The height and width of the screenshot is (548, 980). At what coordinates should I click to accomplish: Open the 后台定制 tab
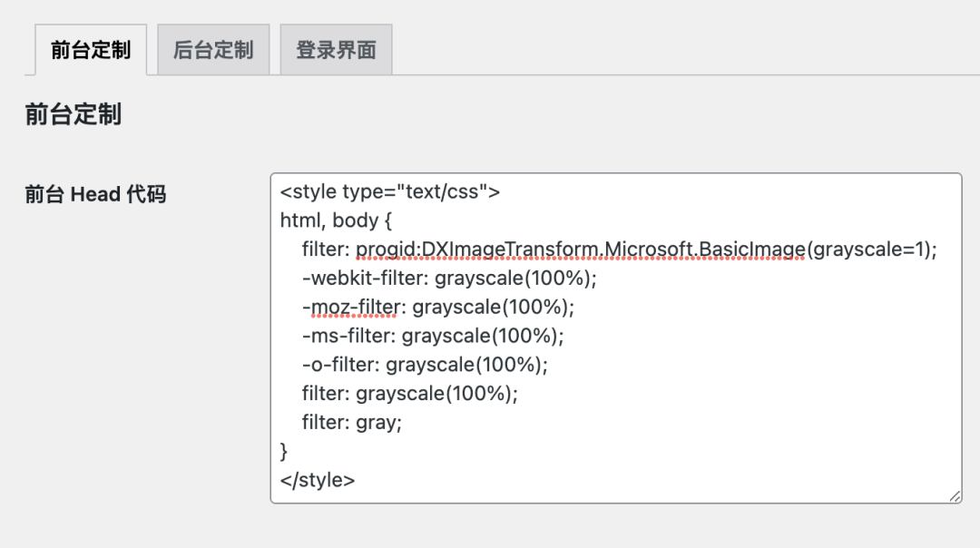tap(213, 50)
